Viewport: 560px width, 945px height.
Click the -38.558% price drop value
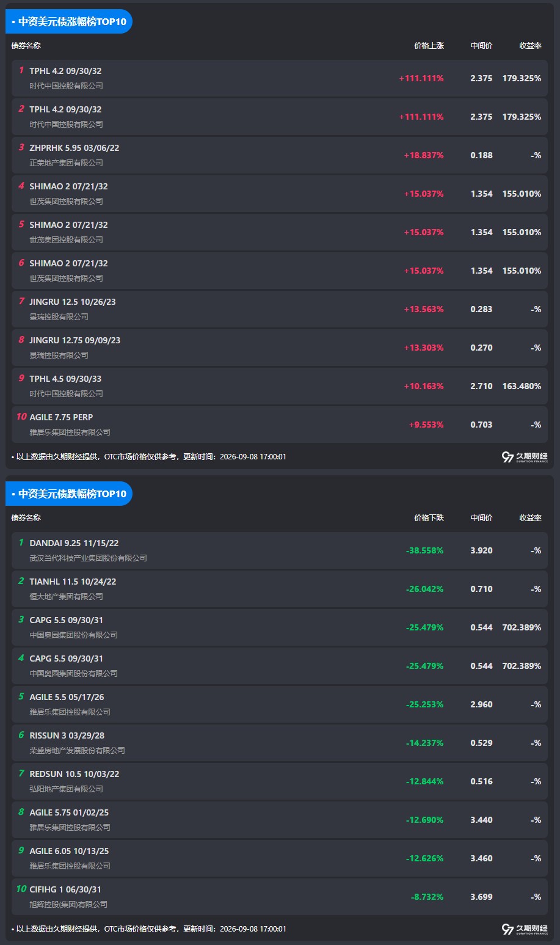425,550
